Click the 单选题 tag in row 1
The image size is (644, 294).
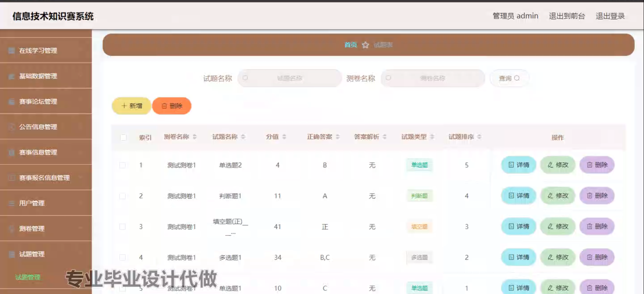click(x=419, y=165)
